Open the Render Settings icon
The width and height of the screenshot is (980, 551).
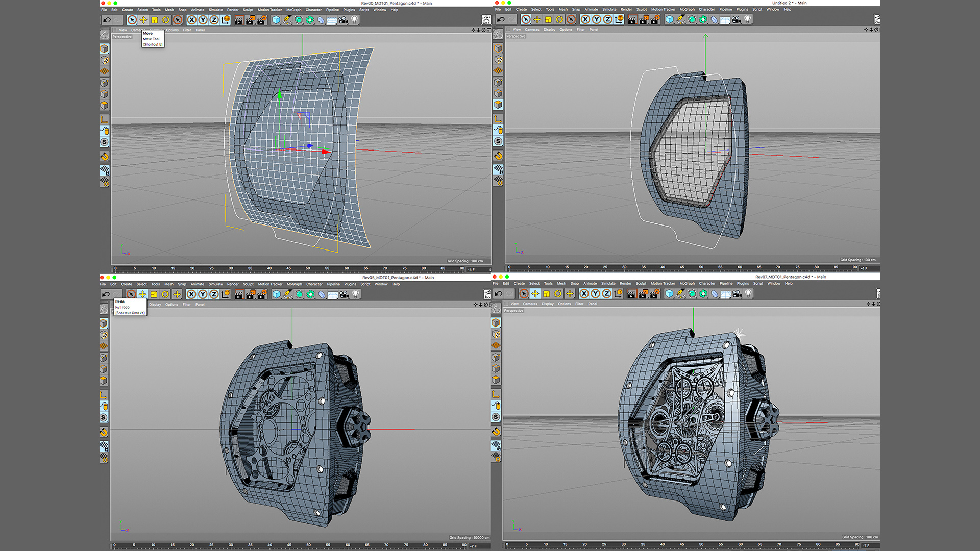(262, 19)
